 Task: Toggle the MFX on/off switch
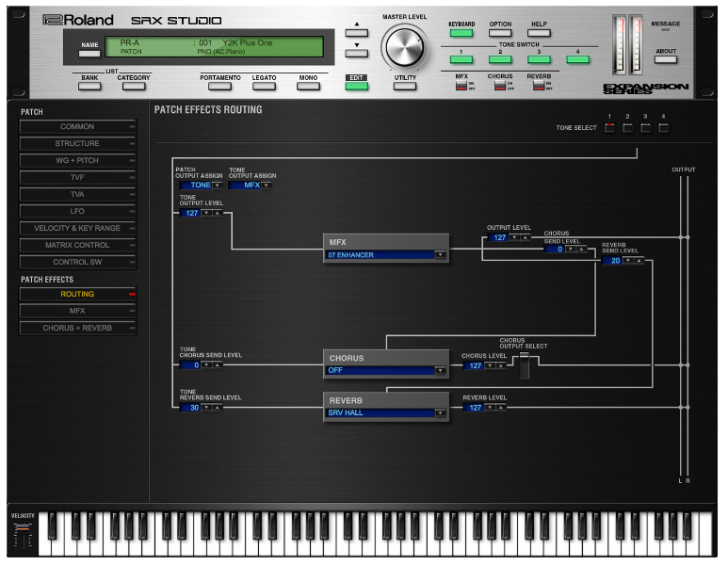point(461,86)
